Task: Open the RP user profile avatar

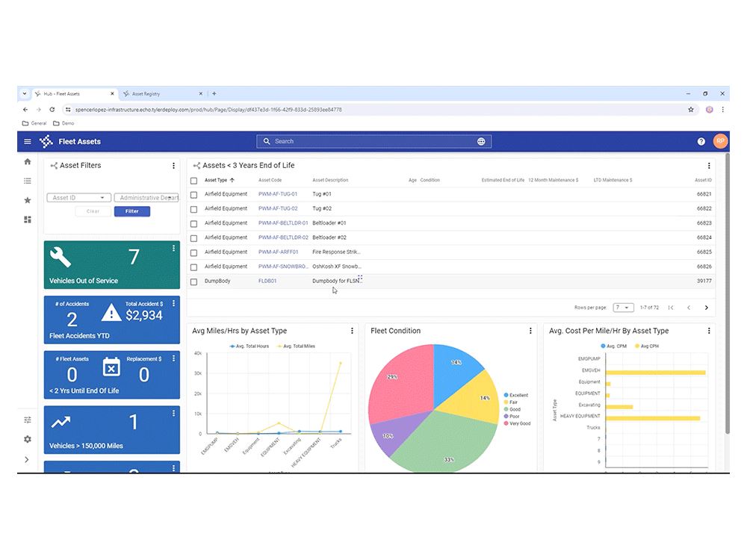Action: (719, 141)
